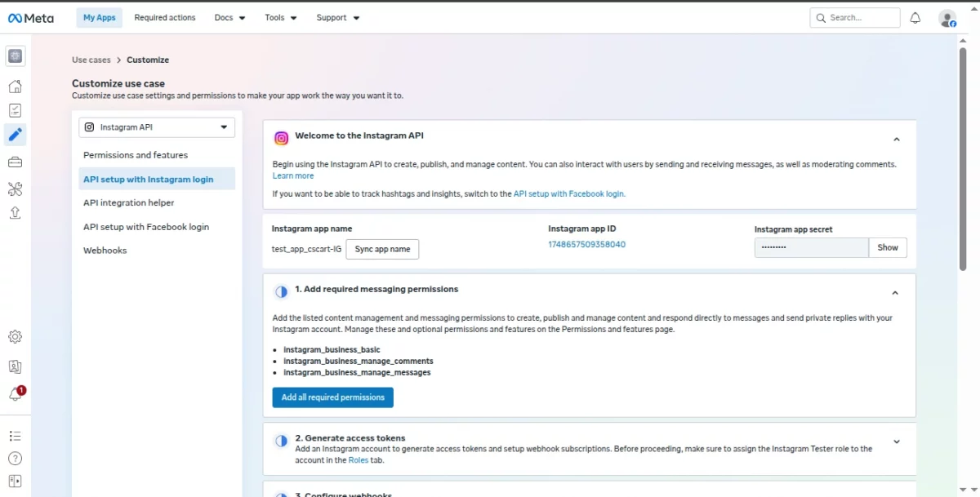Open the settings gear in sidebar
This screenshot has width=980, height=497.
coord(16,336)
